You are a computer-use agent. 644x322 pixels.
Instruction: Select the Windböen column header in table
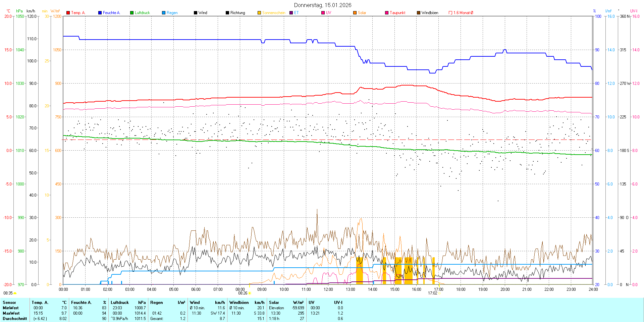coord(239,303)
